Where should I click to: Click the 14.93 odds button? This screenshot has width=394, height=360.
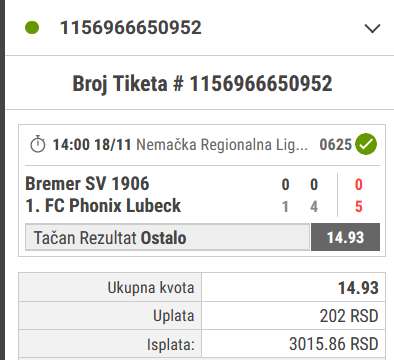coord(345,237)
